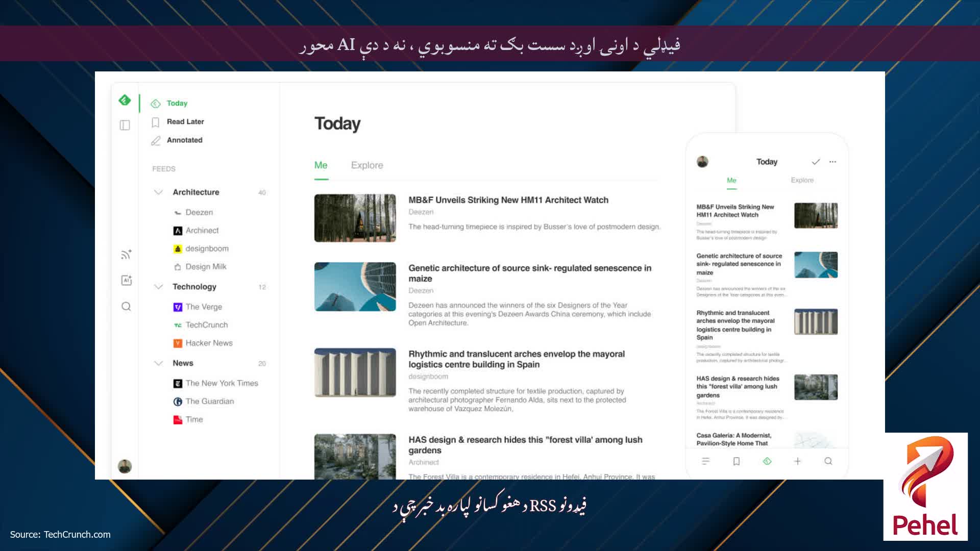This screenshot has height=551, width=980.
Task: Click The Verge purple favicon
Action: tap(178, 307)
